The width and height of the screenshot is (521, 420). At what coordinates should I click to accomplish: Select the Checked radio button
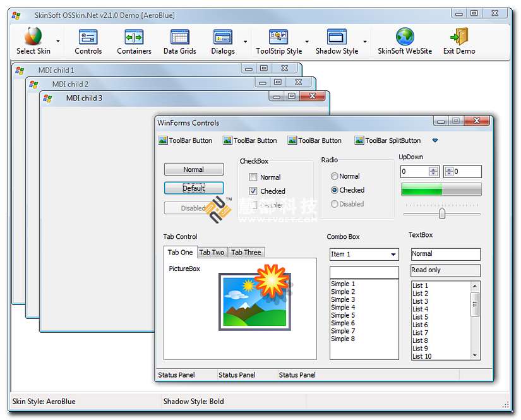click(x=334, y=190)
